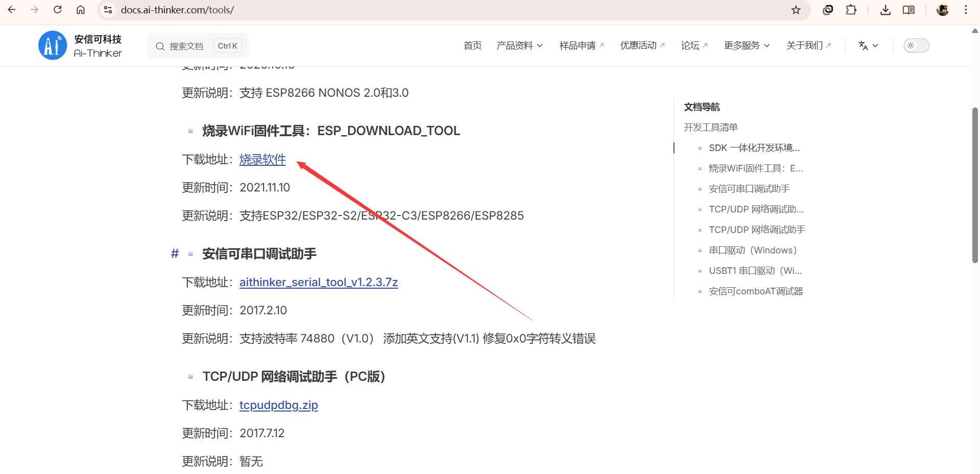
Task: Download tcpudpdbg.zip
Action: pyautogui.click(x=279, y=405)
